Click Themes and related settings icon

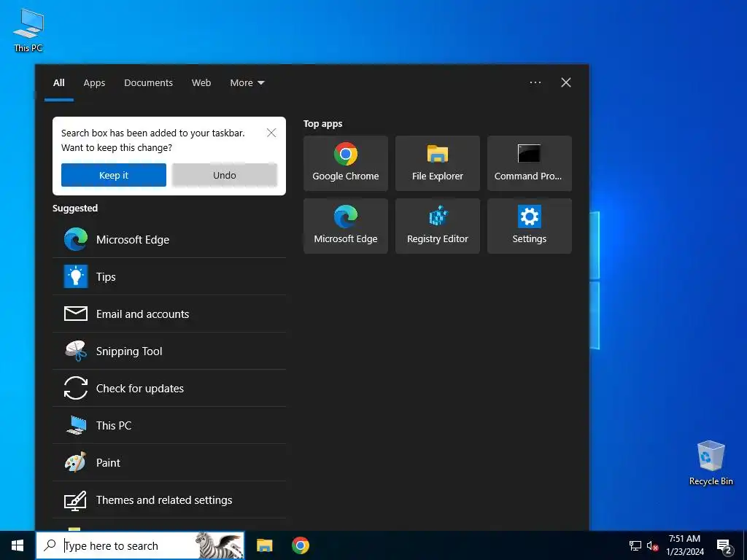tap(76, 500)
